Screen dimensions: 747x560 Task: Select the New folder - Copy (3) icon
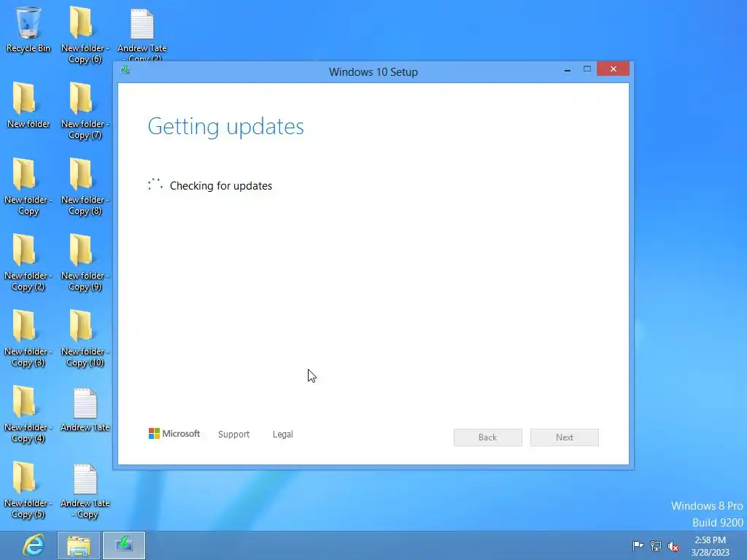(x=28, y=338)
